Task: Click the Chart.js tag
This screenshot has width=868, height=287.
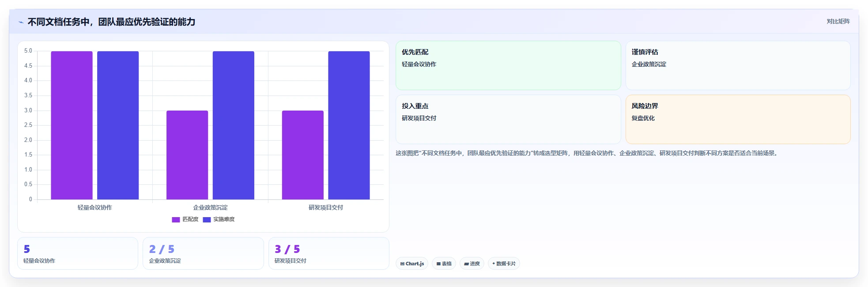Action: tap(412, 264)
